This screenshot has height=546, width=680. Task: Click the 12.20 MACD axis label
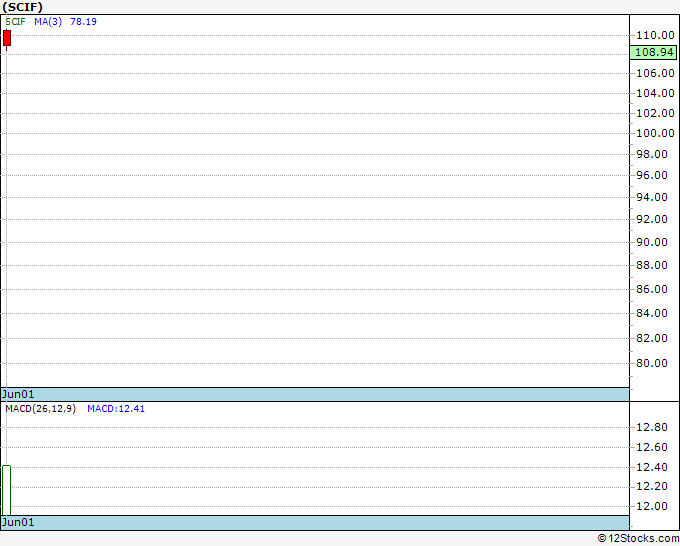[x=651, y=486]
